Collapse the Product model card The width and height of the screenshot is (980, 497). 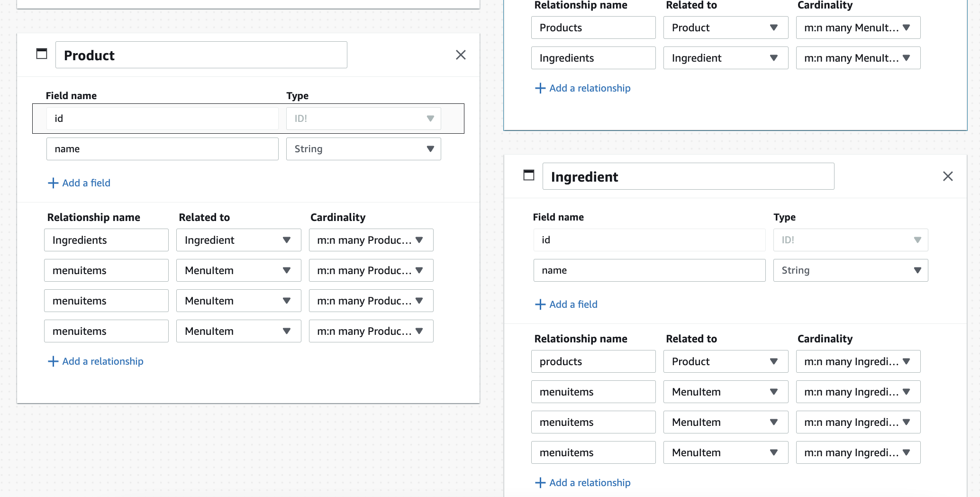[x=42, y=54]
